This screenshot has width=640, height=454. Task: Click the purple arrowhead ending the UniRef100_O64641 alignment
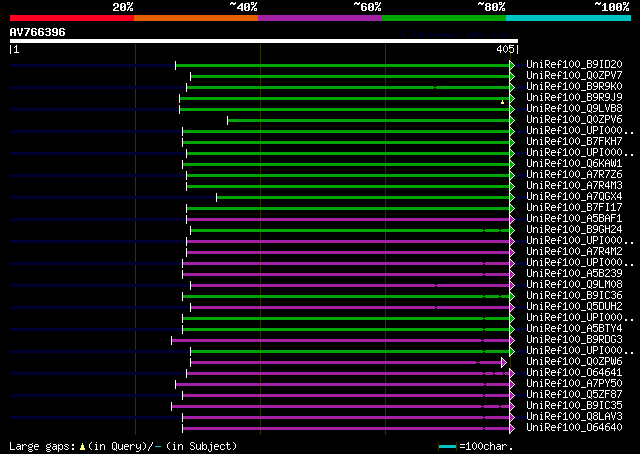coord(512,374)
